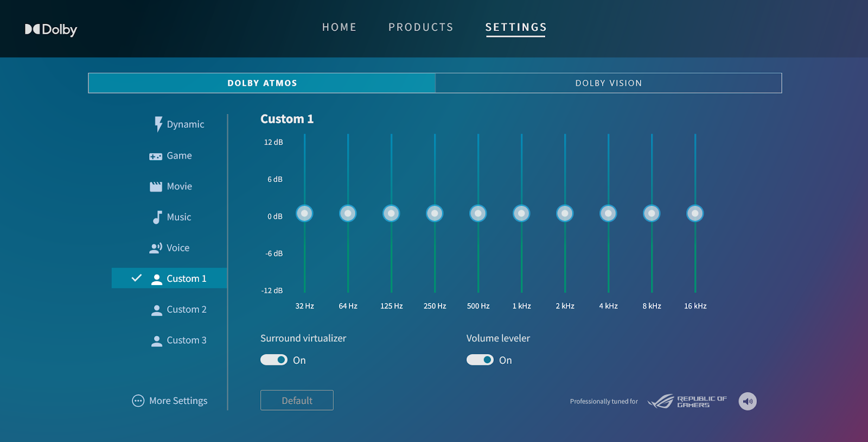Viewport: 868px width, 442px height.
Task: Click the More Settings ellipsis icon
Action: (x=138, y=401)
